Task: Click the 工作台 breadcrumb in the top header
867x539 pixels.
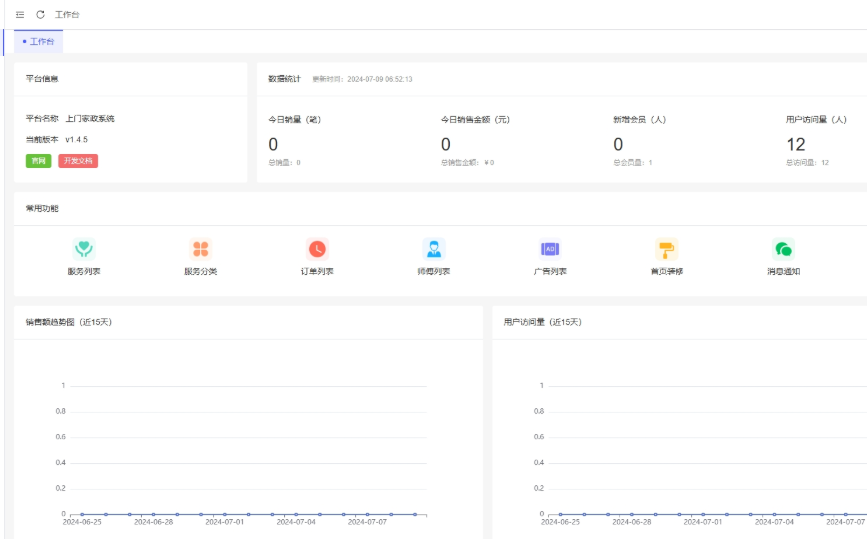Action: 67,15
